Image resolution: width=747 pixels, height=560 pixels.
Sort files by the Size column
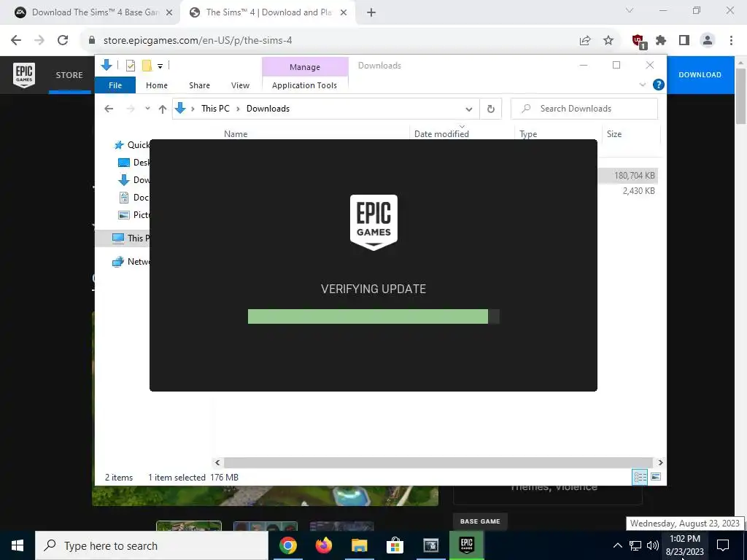point(614,134)
